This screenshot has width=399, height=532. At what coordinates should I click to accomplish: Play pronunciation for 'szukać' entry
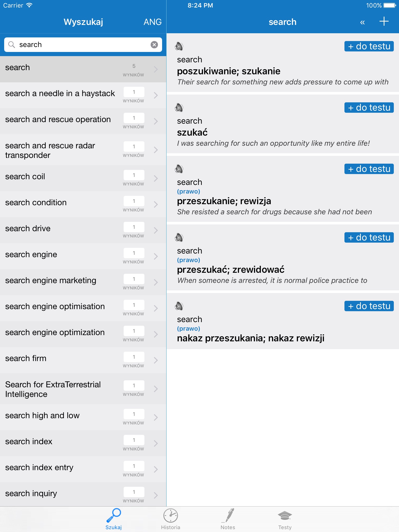[x=179, y=108]
